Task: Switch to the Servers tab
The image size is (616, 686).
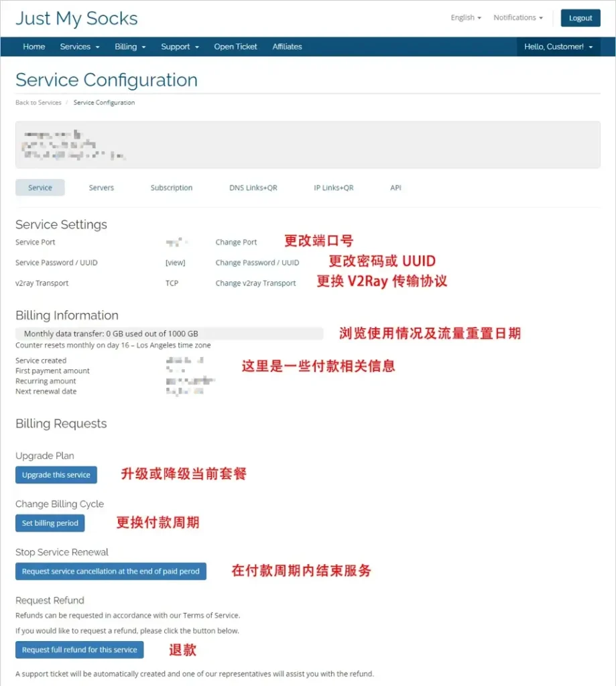Action: tap(101, 188)
